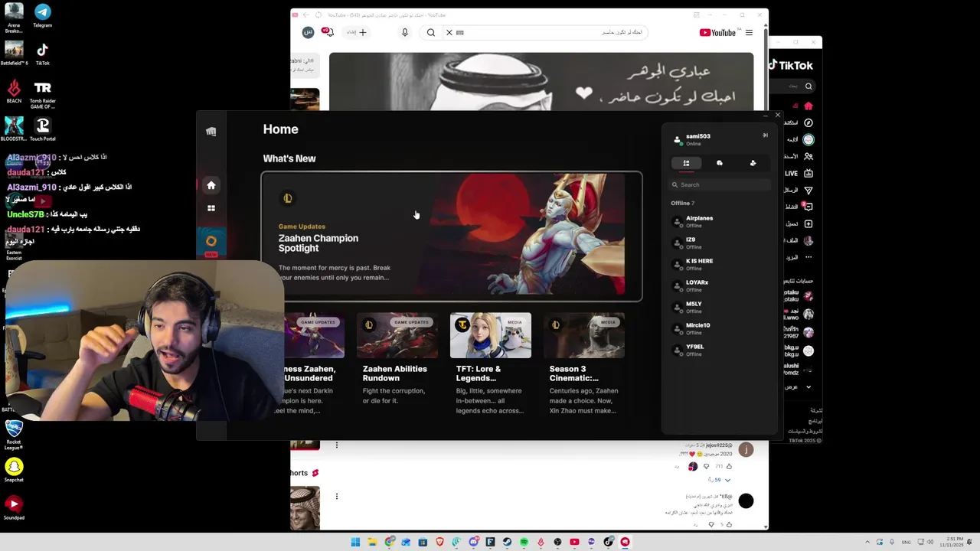Image resolution: width=980 pixels, height=551 pixels.
Task: Like the jejos9225 YouTube comment
Action: tap(729, 466)
